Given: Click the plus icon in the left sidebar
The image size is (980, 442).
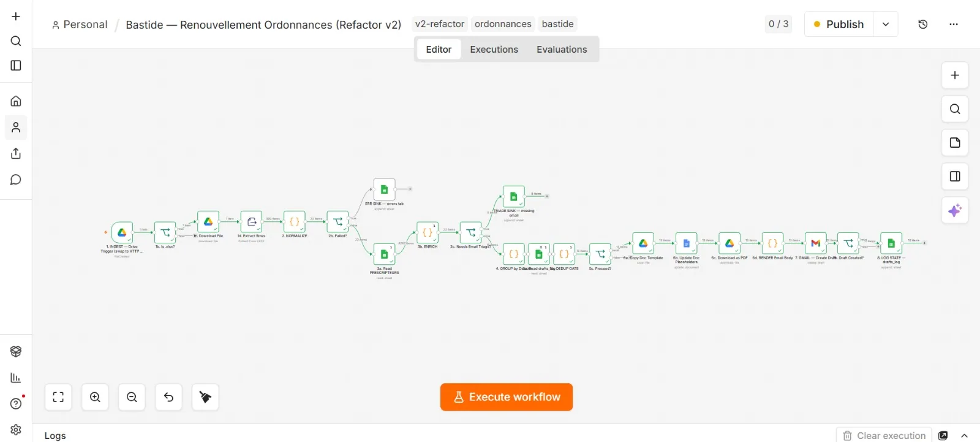Looking at the screenshot, I should click(16, 17).
